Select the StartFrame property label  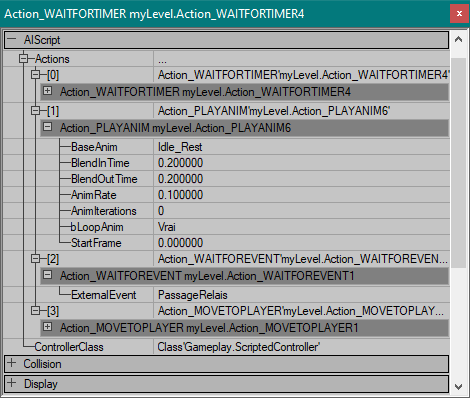coord(96,243)
